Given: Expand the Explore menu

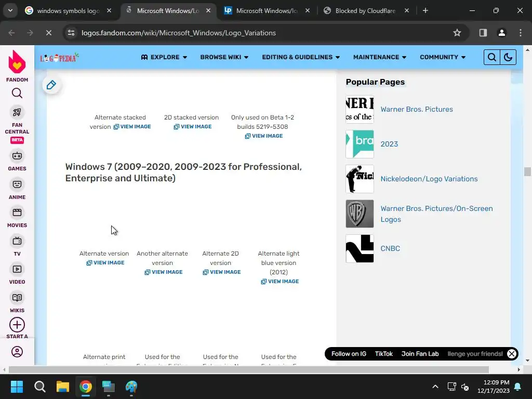Looking at the screenshot, I should [x=164, y=57].
